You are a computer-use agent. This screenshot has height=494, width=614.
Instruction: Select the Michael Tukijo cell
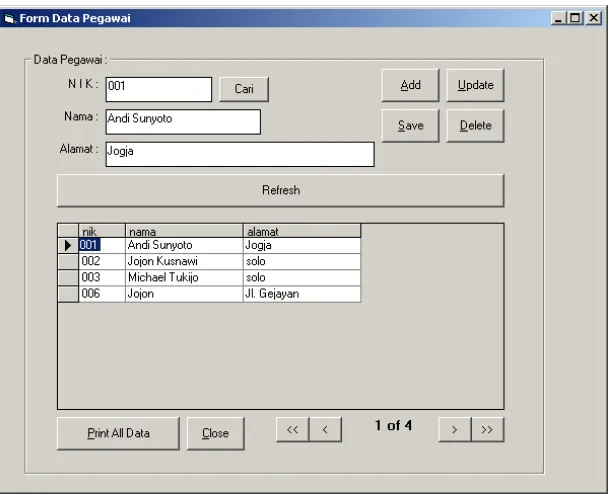coord(184,278)
